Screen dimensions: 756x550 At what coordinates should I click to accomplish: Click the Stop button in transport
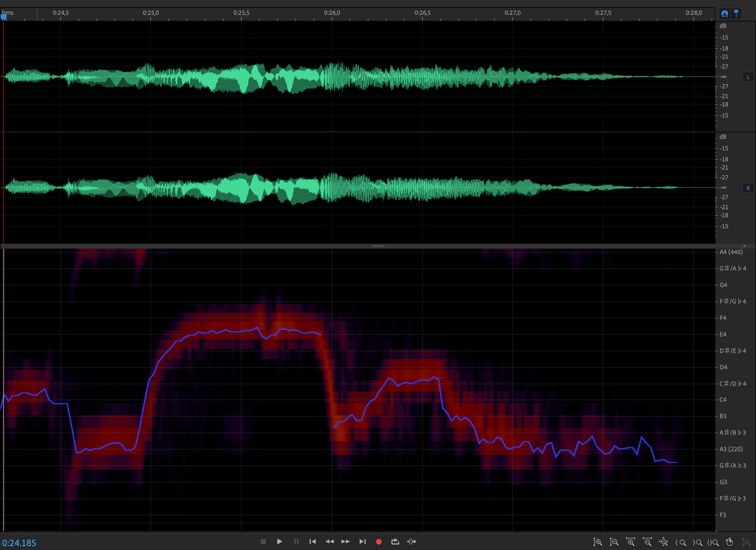coord(263,542)
